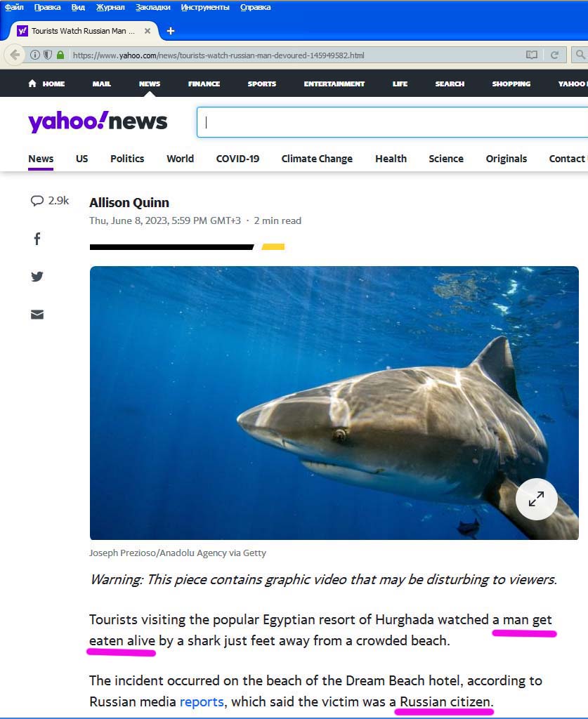
Task: Share article via email envelope icon
Action: (37, 315)
